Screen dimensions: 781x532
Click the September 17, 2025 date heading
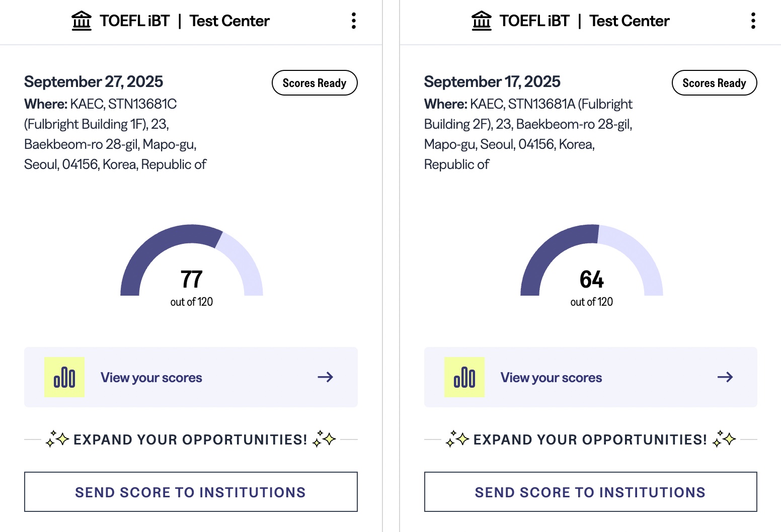coord(492,81)
